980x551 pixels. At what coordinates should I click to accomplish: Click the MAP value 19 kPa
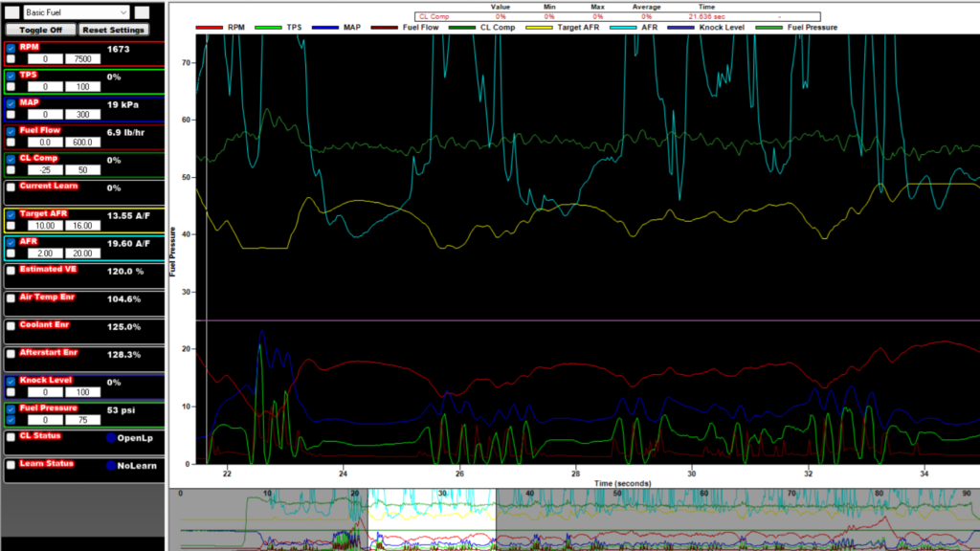click(122, 104)
